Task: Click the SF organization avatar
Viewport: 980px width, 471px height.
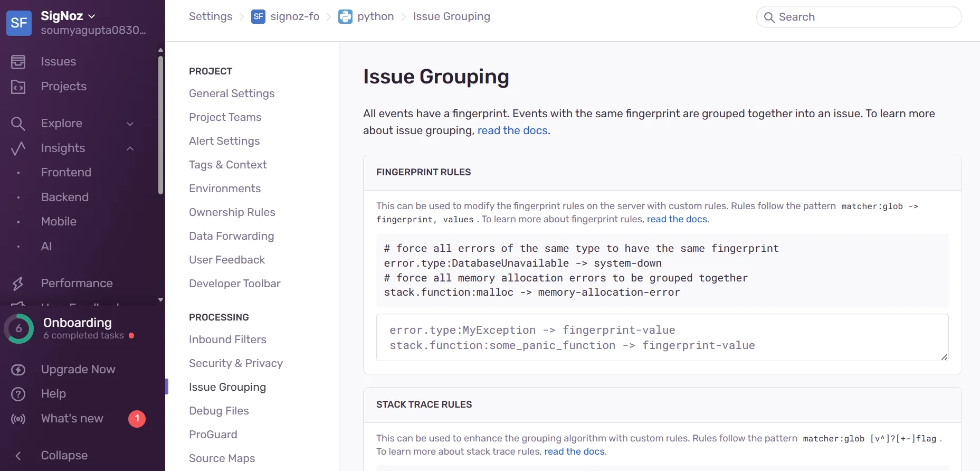Action: click(19, 23)
